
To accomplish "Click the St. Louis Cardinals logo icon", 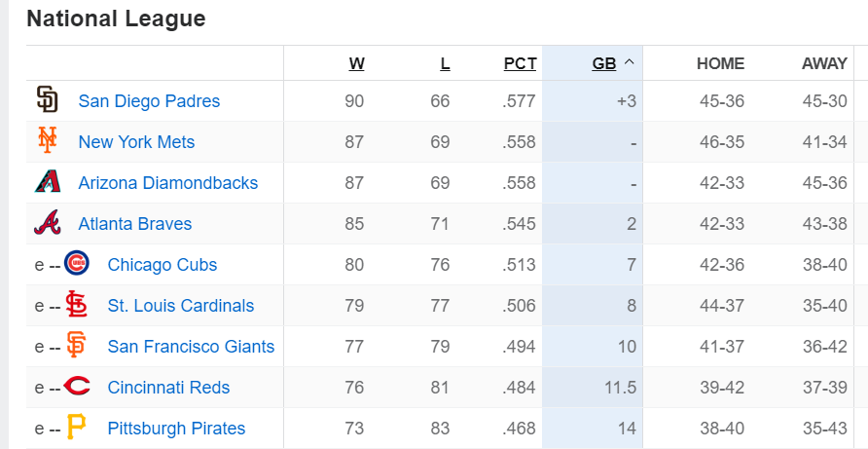I will (x=76, y=305).
